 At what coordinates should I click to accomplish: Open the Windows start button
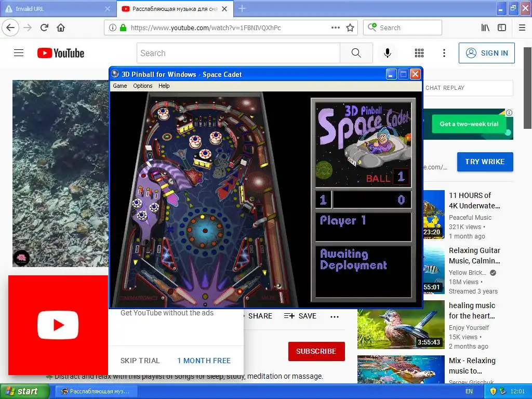(x=24, y=391)
